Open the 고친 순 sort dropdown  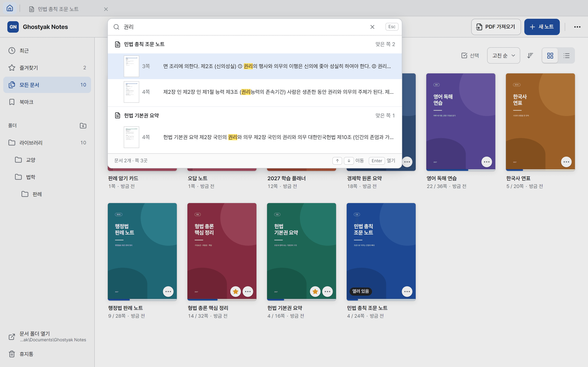pos(503,56)
